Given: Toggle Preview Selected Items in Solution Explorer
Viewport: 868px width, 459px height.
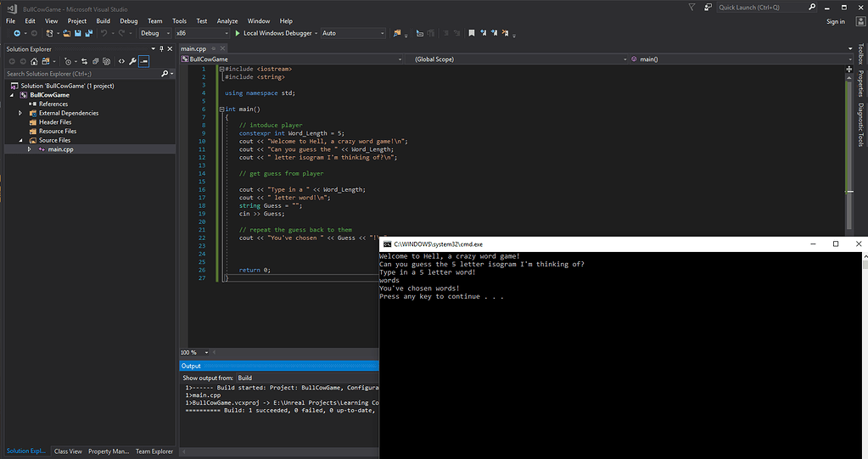Looking at the screenshot, I should point(145,62).
